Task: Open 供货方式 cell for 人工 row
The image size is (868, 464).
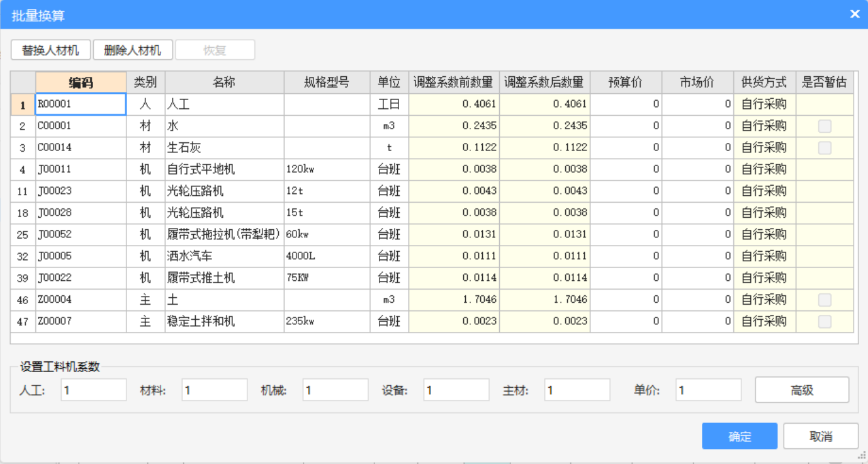Action: [764, 105]
